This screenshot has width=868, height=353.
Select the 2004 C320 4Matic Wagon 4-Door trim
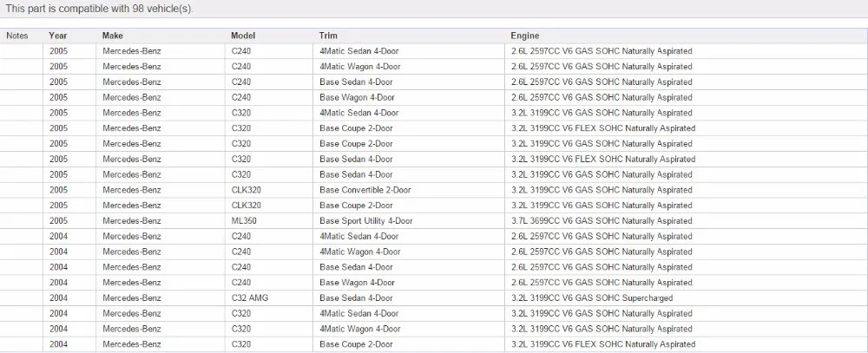[x=360, y=329]
